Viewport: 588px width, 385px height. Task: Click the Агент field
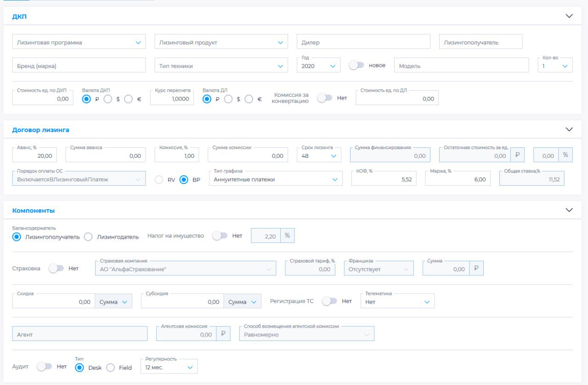[x=80, y=335]
